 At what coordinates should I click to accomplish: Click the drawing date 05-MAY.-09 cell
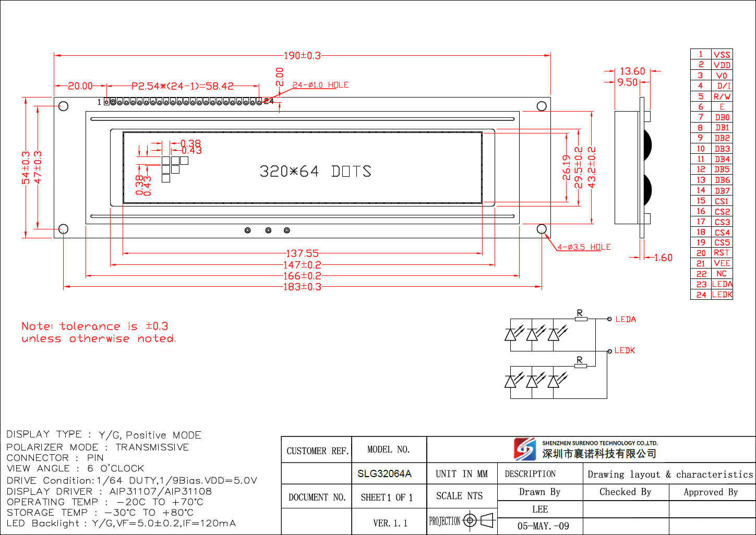tap(543, 526)
